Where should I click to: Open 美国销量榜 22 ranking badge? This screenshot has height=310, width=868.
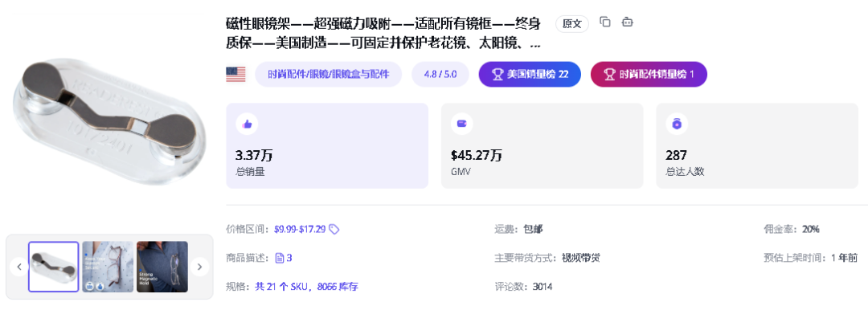click(530, 74)
